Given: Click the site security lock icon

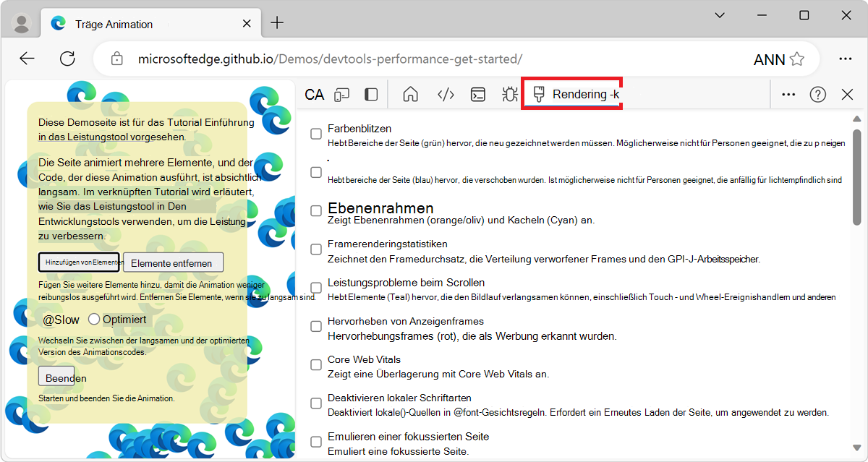Looking at the screenshot, I should [116, 59].
